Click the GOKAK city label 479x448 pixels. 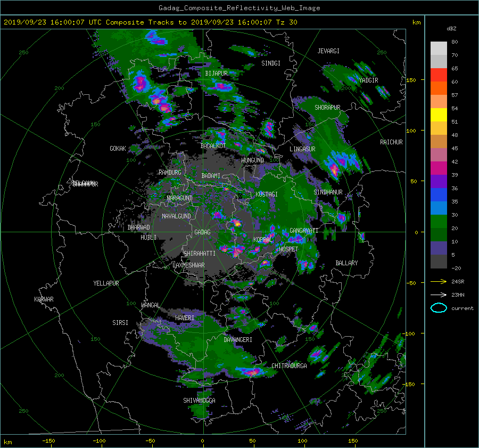pos(118,149)
